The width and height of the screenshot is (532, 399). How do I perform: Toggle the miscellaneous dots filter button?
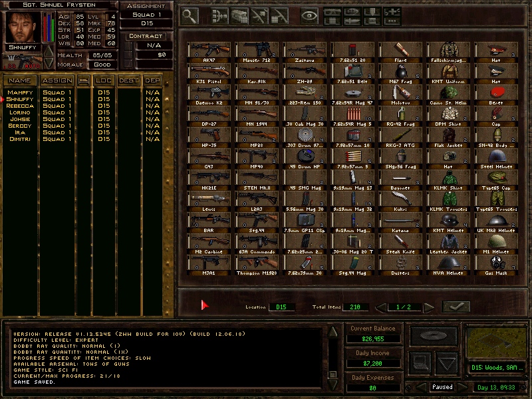point(392,21)
